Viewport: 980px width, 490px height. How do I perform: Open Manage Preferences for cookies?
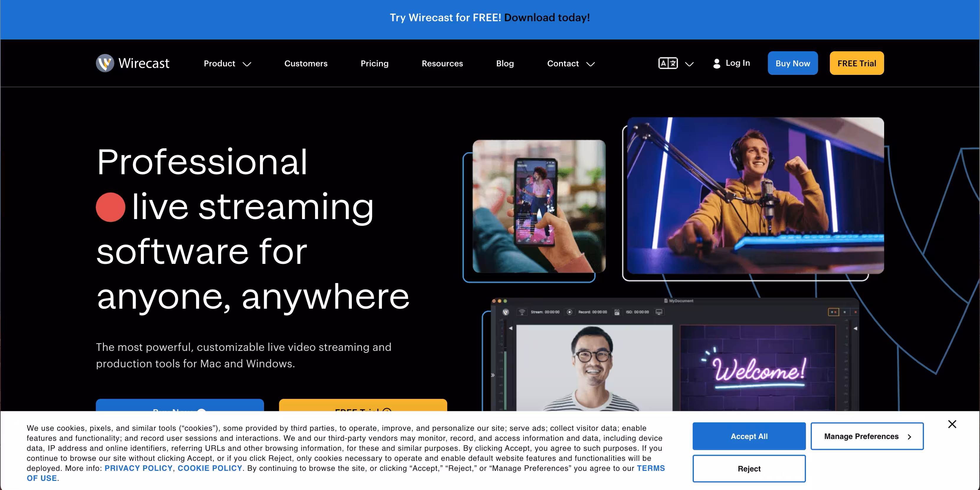867,436
